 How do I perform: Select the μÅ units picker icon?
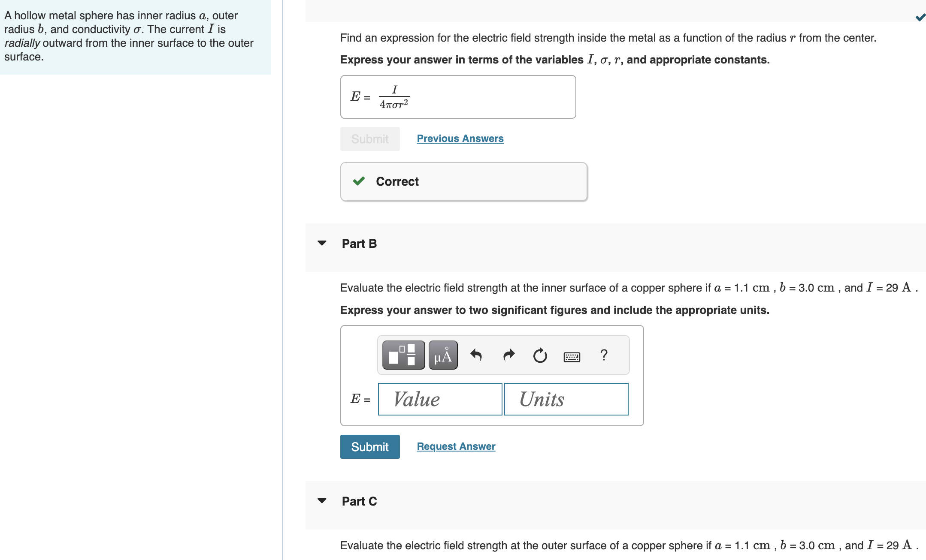click(443, 355)
